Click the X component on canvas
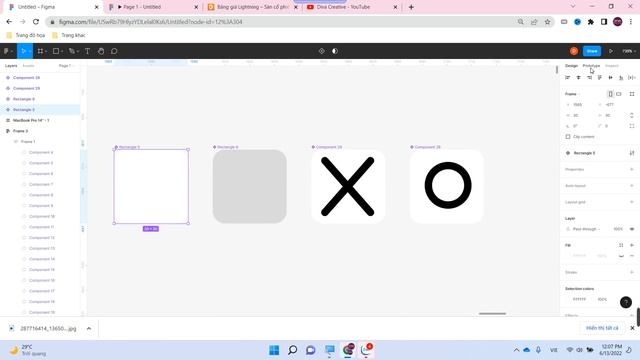The image size is (640, 360). pyautogui.click(x=348, y=186)
